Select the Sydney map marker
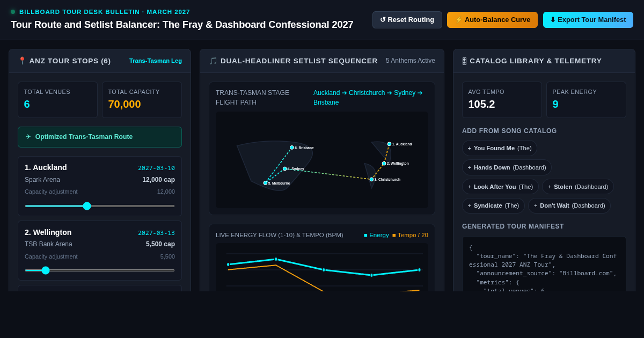This screenshot has height=338, width=644. coord(285,168)
